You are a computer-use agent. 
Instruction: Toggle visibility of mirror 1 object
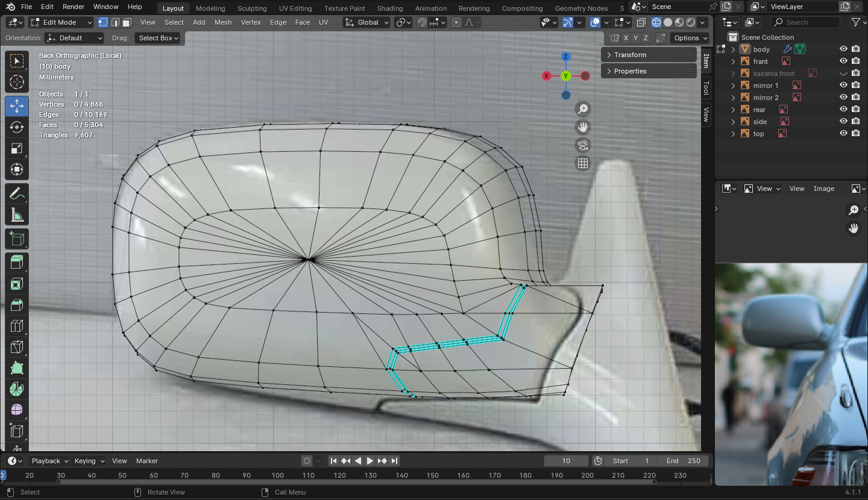click(843, 86)
